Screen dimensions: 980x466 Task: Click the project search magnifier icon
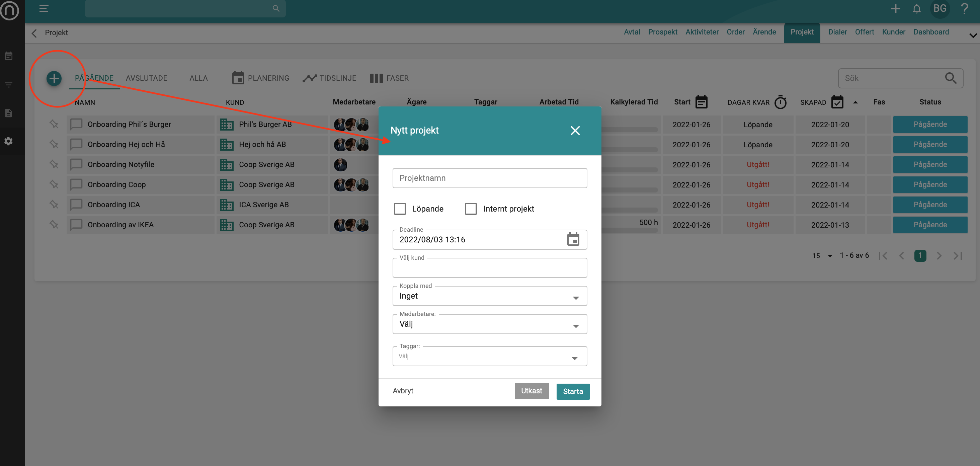tap(950, 78)
